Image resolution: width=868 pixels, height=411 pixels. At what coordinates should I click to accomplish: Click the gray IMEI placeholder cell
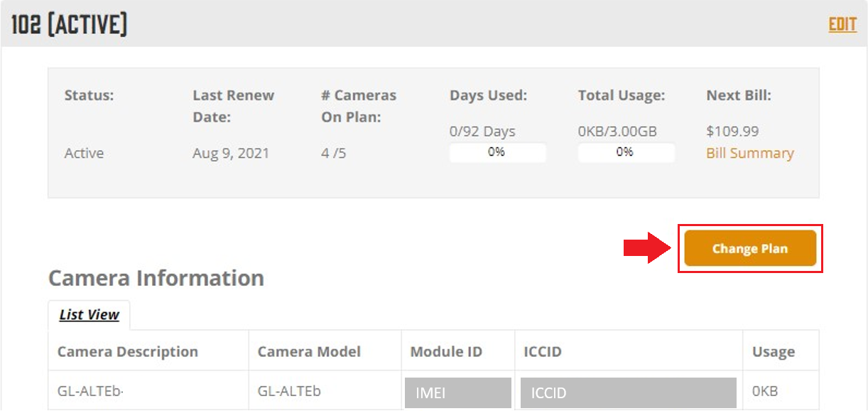click(457, 393)
